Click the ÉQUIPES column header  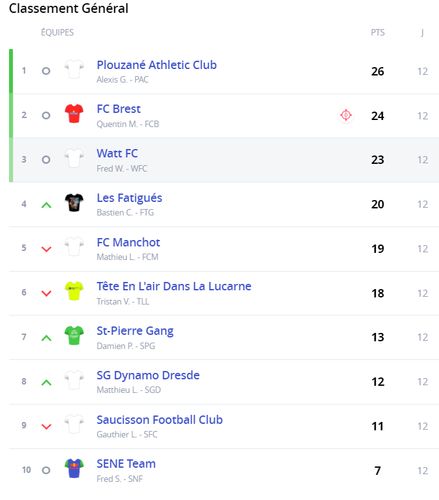click(57, 32)
